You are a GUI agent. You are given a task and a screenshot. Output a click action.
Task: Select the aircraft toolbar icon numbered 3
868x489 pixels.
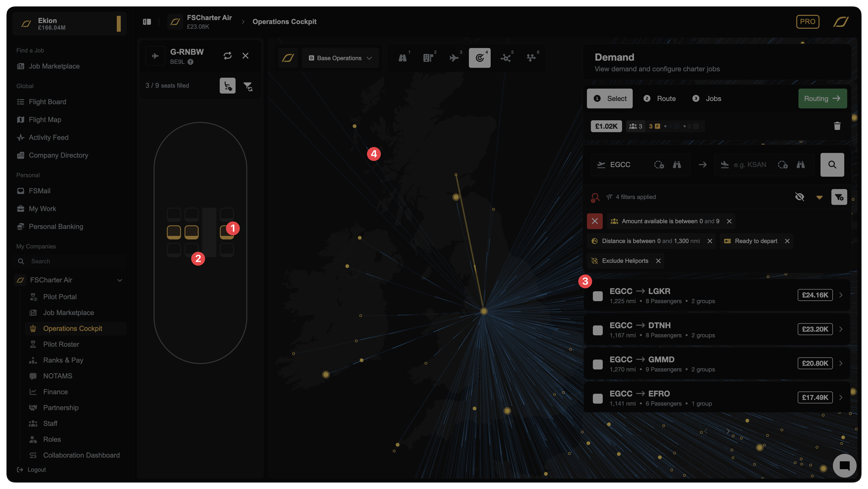[x=454, y=58]
